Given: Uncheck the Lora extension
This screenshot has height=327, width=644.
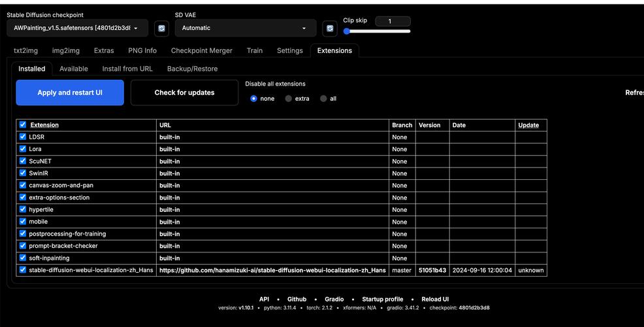Looking at the screenshot, I should click(x=23, y=149).
